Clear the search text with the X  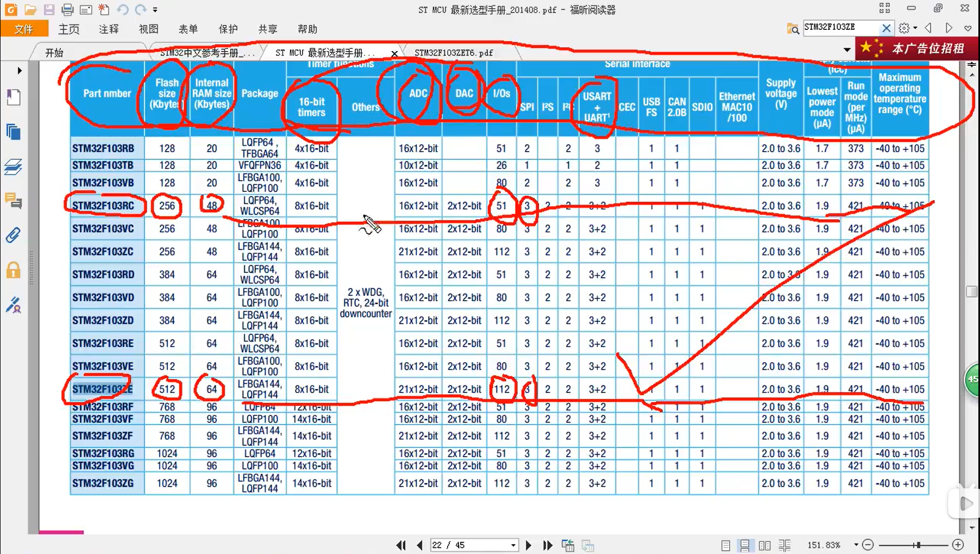point(886,28)
